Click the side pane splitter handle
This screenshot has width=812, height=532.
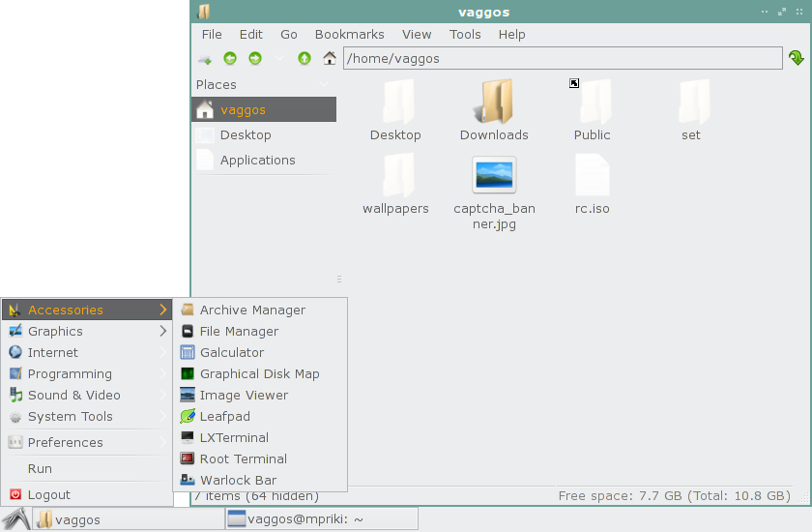point(339,279)
